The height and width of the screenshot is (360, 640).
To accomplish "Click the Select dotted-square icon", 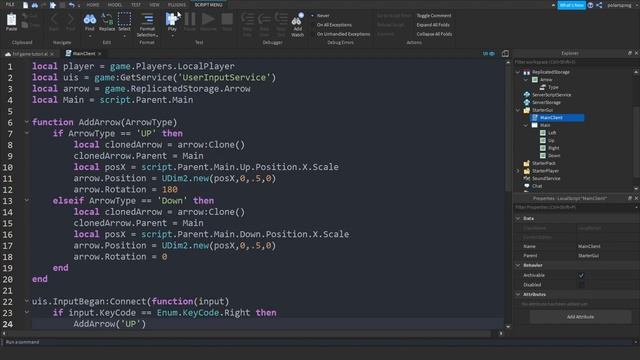I will [124, 19].
